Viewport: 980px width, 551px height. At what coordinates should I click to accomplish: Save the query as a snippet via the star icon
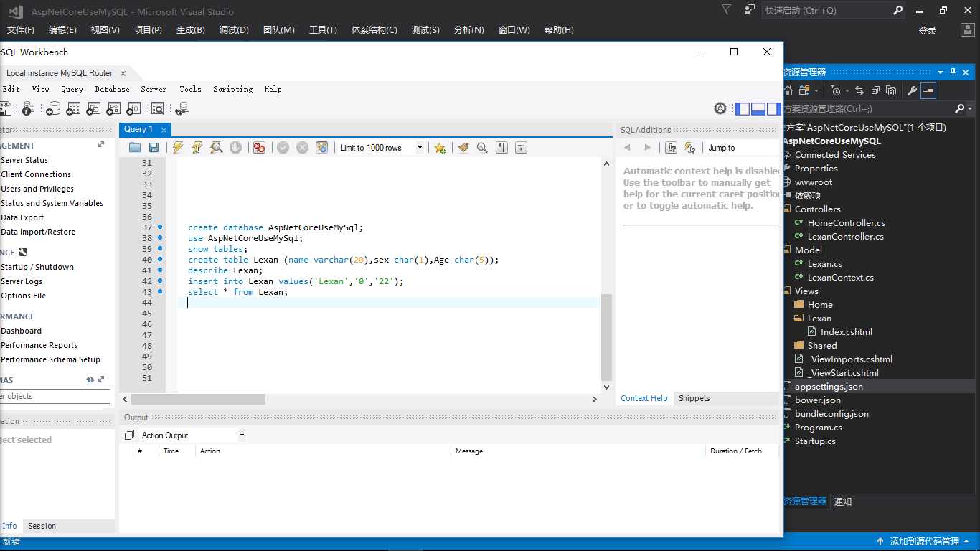click(440, 148)
